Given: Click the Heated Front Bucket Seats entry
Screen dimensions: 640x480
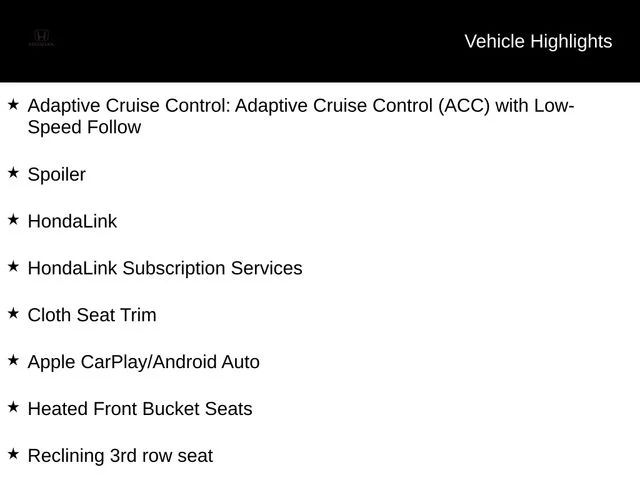Looking at the screenshot, I should tap(140, 409).
